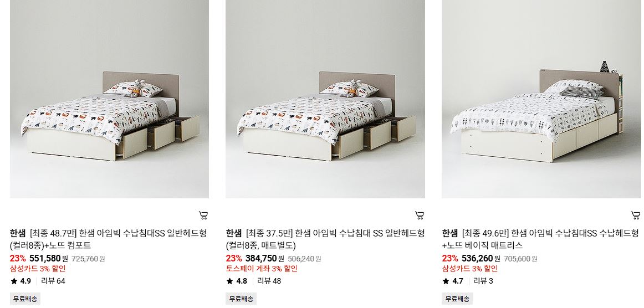Click the 4.8 star rating icon

point(229,281)
